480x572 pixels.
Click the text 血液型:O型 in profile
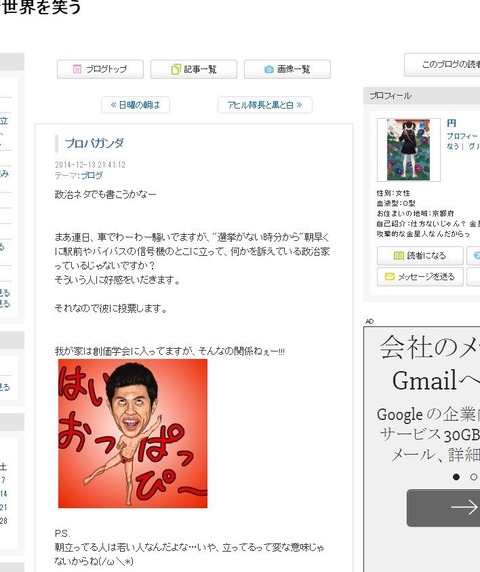(396, 203)
